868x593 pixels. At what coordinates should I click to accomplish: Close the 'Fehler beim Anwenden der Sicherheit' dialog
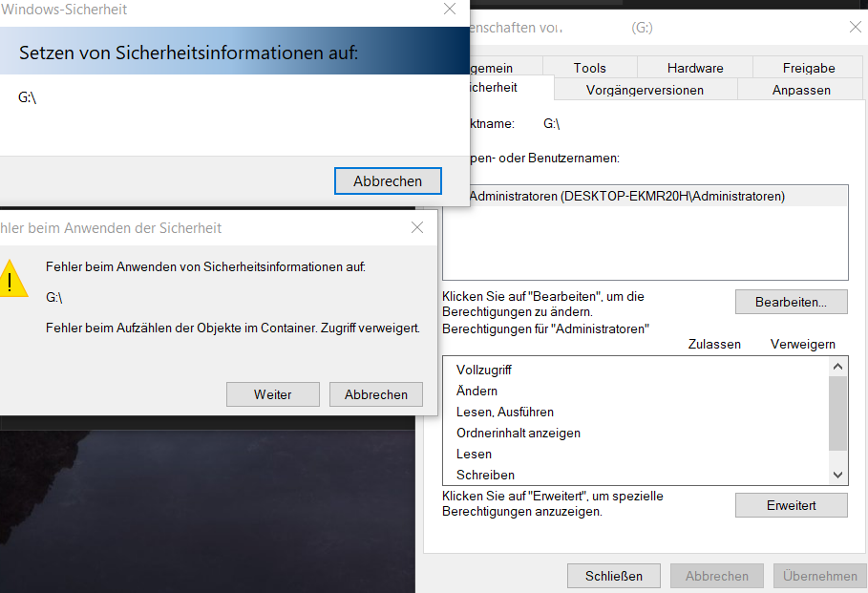pos(417,227)
